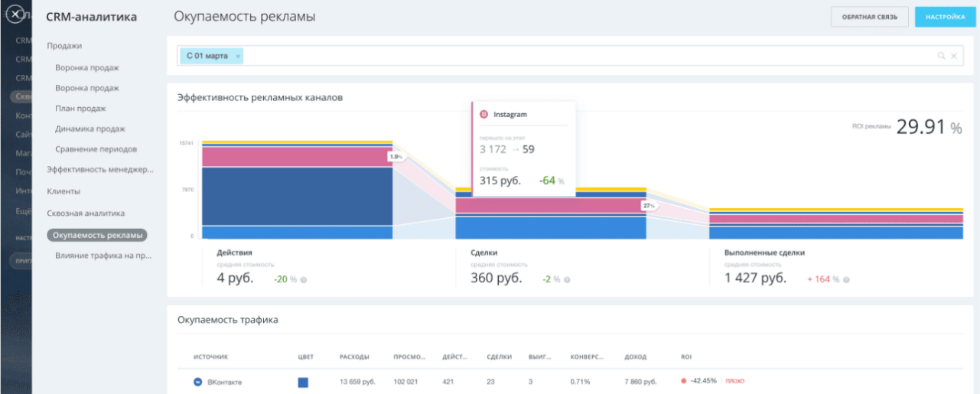Expand Эффективность менеджеров sidebar section
The width and height of the screenshot is (980, 394).
coord(99,169)
